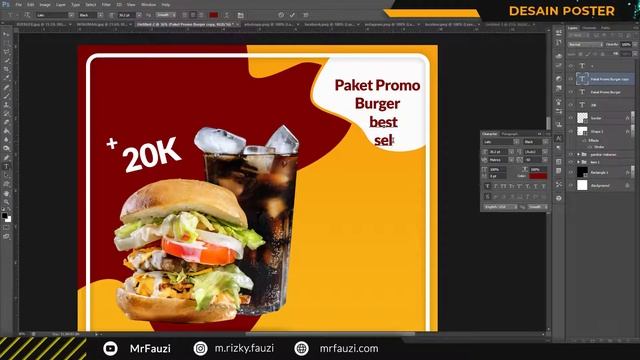Select the Blur tool
The height and width of the screenshot is (360, 640).
[x=7, y=140]
